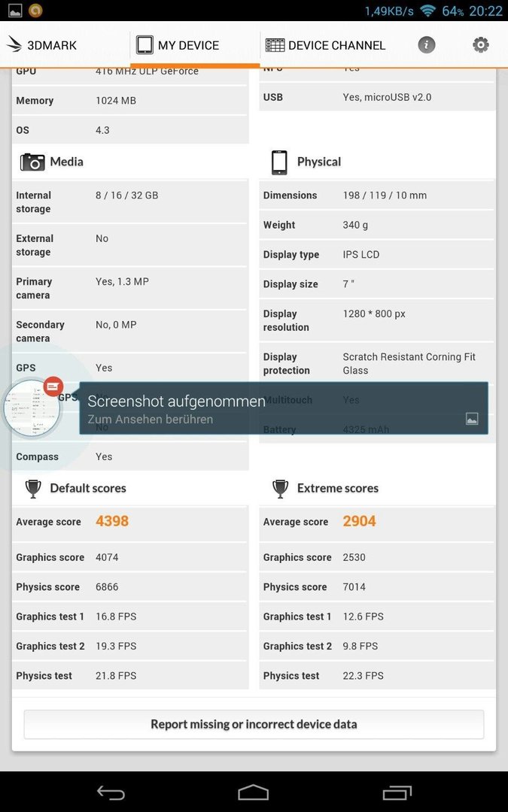This screenshot has width=508, height=812.
Task: Tap the Android back navigation icon
Action: pyautogui.click(x=111, y=792)
